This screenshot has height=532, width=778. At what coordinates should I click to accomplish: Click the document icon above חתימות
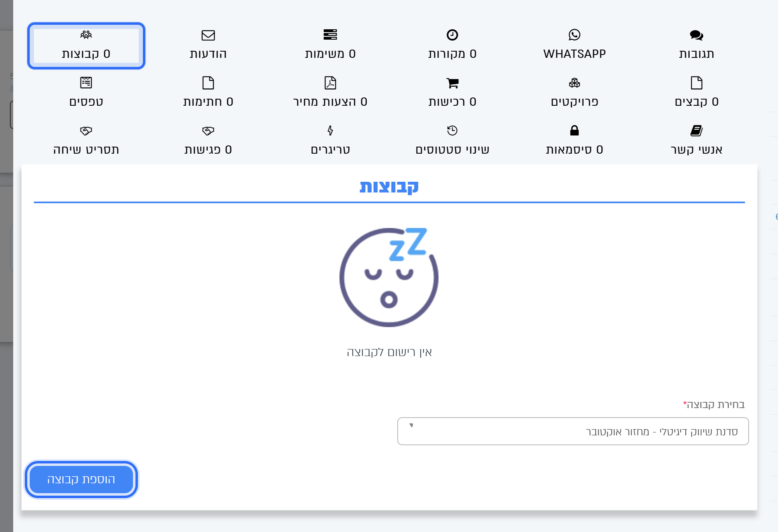pyautogui.click(x=208, y=83)
